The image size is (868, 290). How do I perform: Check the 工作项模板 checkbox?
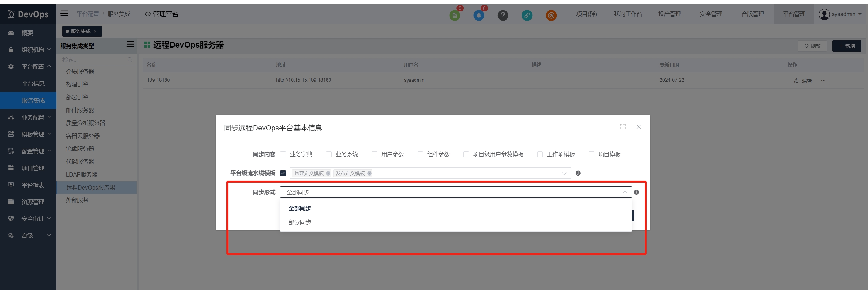[x=540, y=155]
